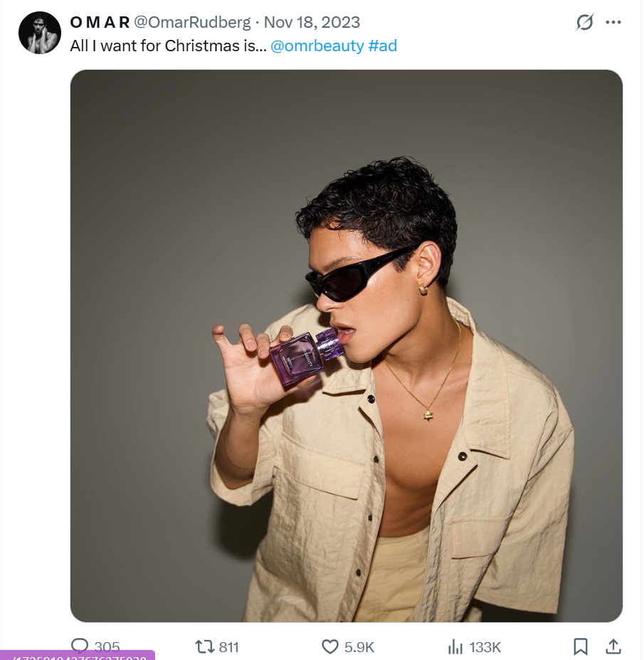
Task: Open the Grok actions icon on the post
Action: click(x=584, y=23)
